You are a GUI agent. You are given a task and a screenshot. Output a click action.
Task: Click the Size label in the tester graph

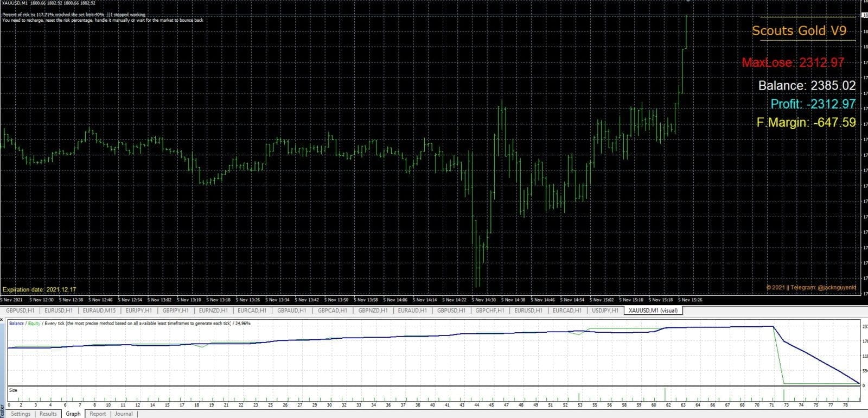tap(13, 390)
